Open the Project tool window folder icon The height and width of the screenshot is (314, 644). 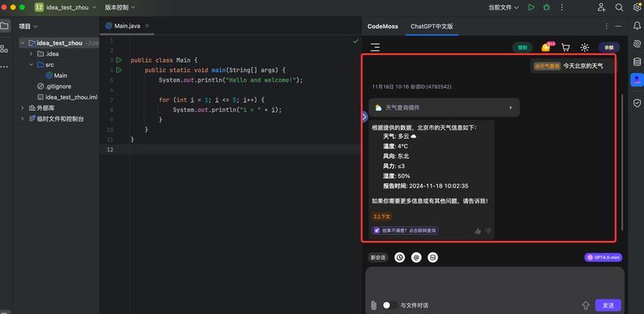tap(4, 26)
